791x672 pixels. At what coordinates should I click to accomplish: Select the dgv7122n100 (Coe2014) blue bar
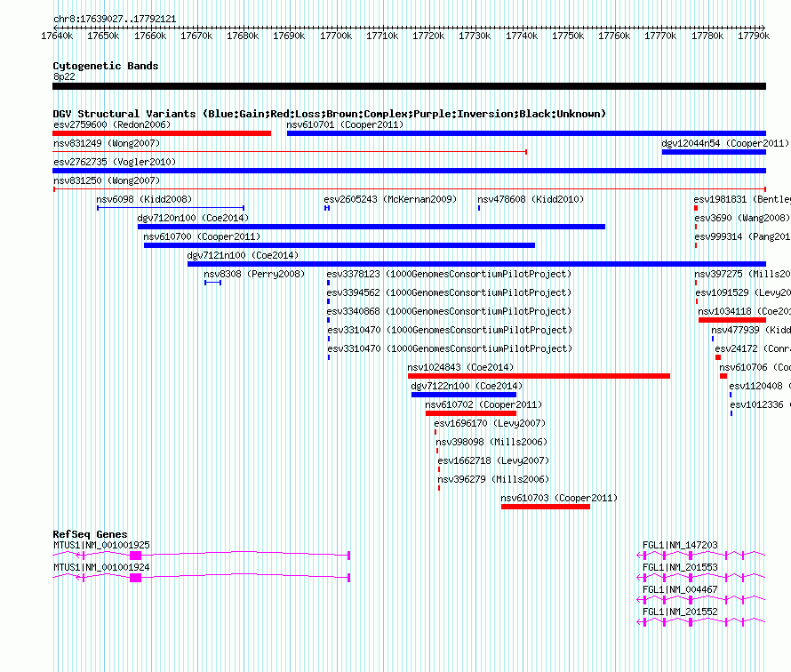464,395
